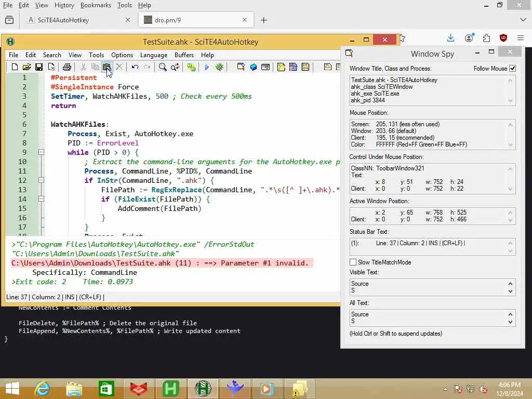Click line number 11 in margin
Screen dimensions: 532x399
(x=22, y=171)
